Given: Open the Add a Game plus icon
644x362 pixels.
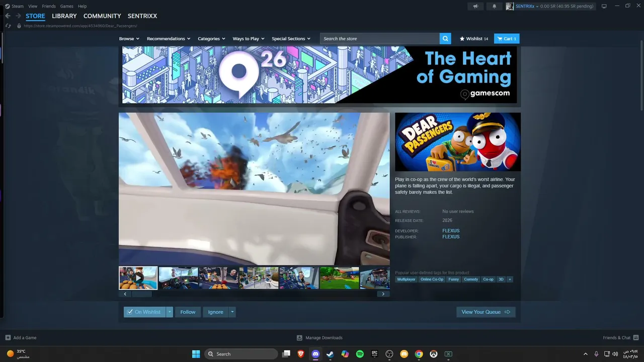Looking at the screenshot, I should click(8, 338).
